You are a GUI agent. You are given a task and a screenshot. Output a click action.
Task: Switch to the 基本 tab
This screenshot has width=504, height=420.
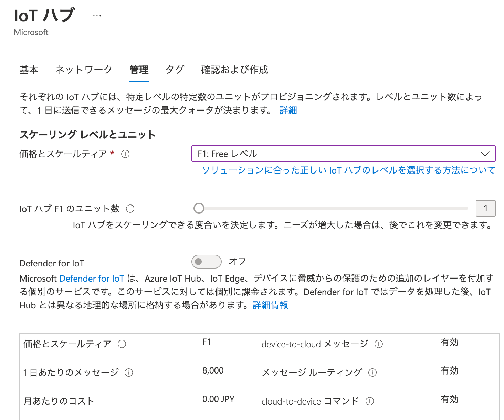click(x=29, y=70)
